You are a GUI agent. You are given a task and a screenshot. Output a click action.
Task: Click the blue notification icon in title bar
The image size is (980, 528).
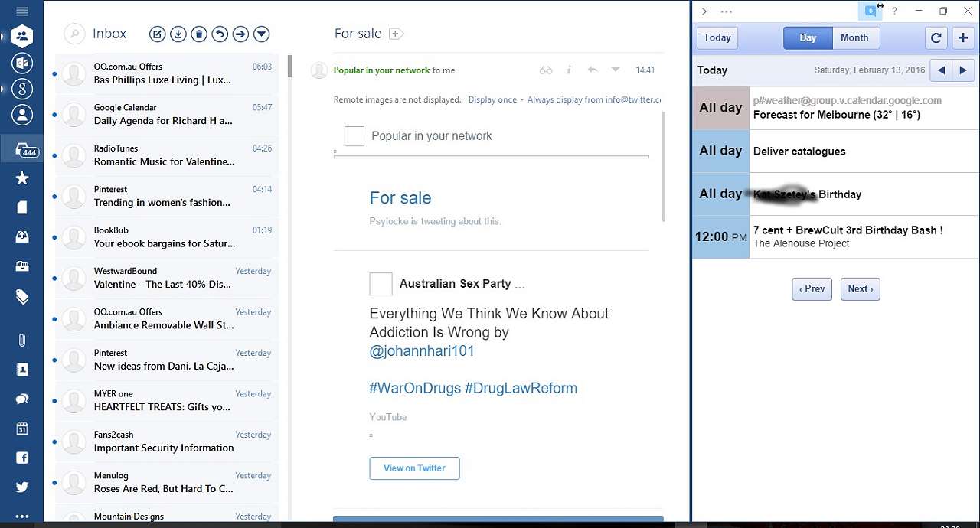[x=870, y=11]
